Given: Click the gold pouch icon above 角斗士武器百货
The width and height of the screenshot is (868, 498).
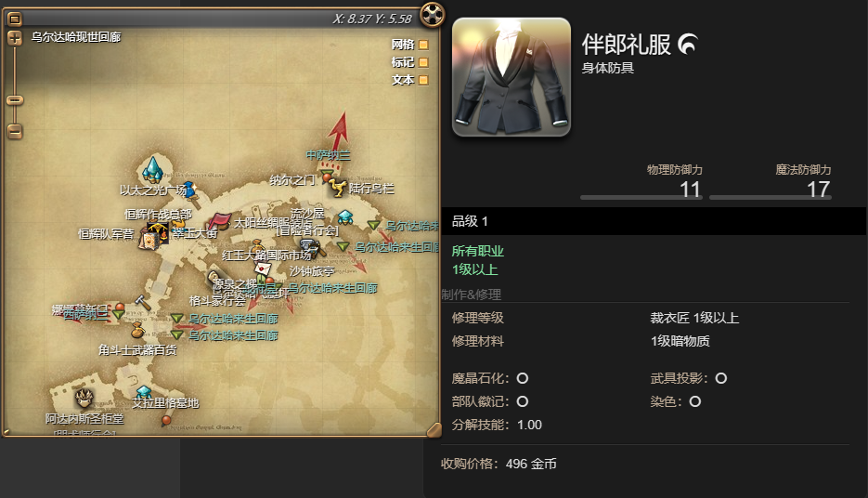Looking at the screenshot, I should (x=137, y=330).
